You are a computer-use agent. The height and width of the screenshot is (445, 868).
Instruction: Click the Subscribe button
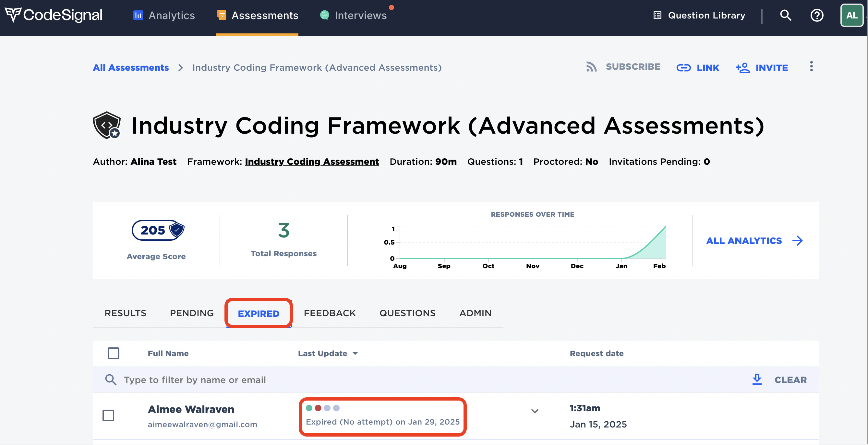click(623, 67)
